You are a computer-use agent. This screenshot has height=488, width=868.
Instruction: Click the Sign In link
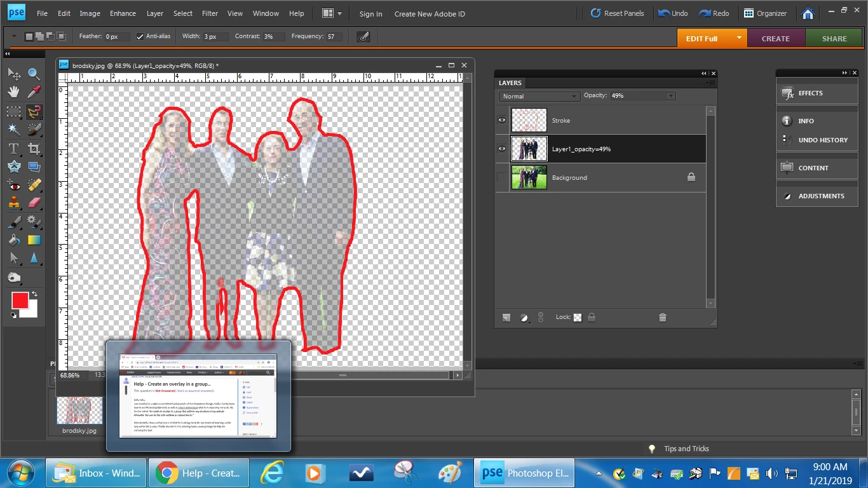[x=370, y=13]
